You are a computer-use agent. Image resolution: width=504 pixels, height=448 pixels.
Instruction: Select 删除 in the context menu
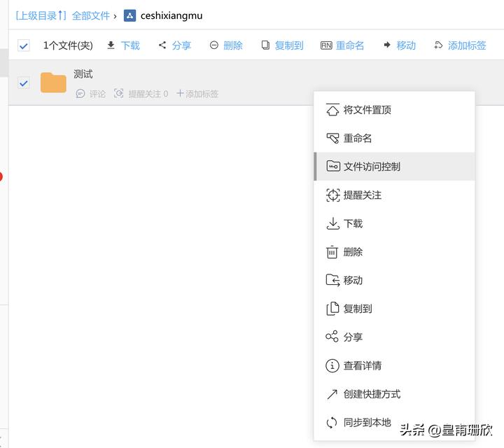tap(394, 252)
